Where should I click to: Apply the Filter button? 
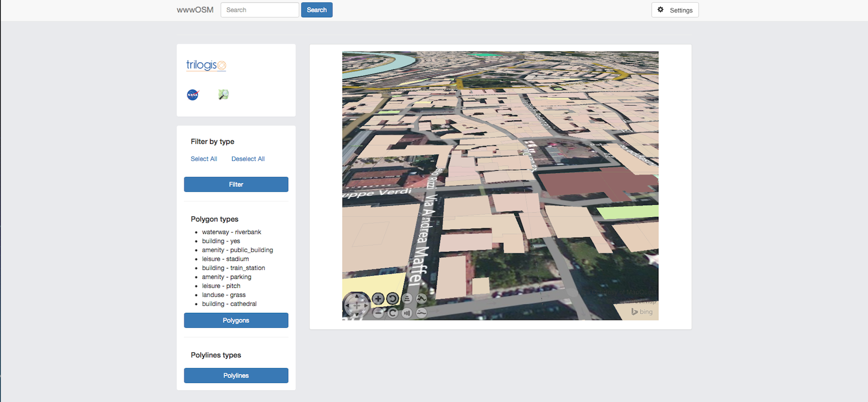tap(236, 184)
